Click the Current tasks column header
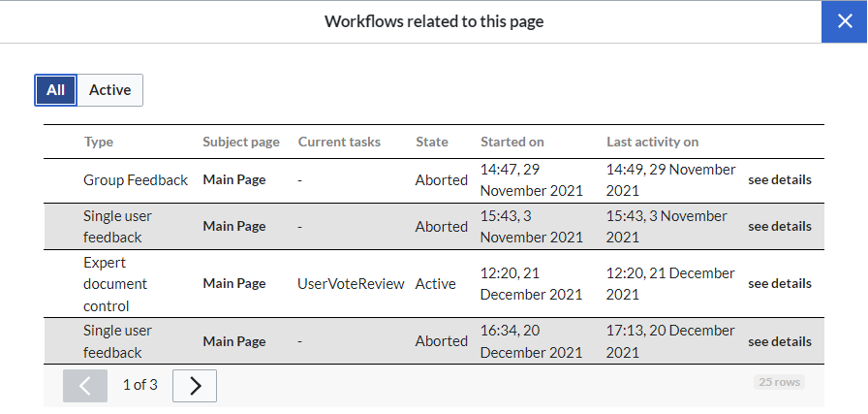Viewport: 868px width, 414px height. coord(339,142)
